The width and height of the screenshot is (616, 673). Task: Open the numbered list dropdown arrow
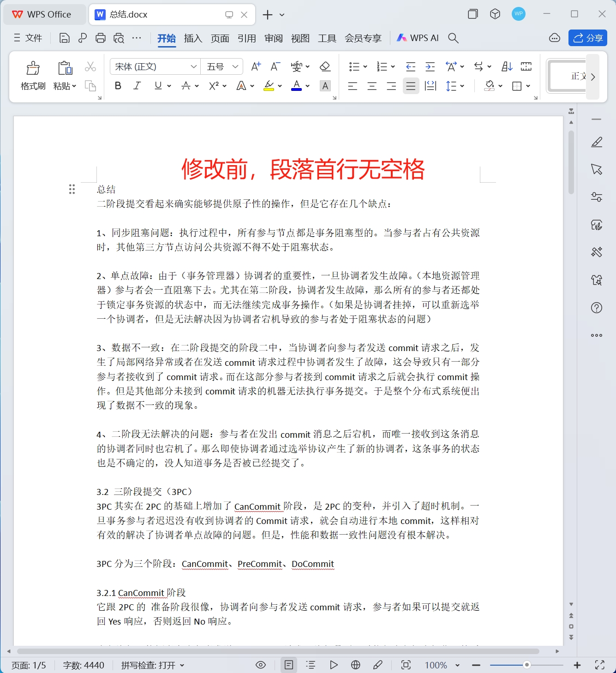(393, 66)
